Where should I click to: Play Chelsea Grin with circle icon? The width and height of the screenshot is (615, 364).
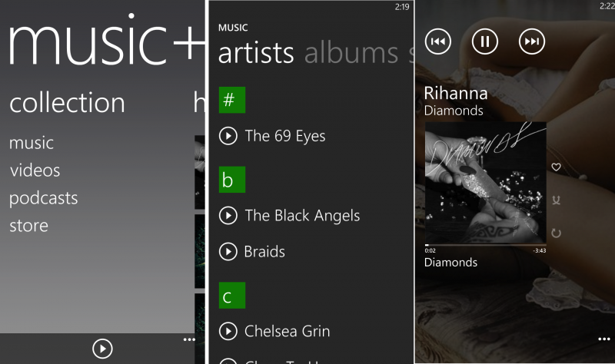tap(228, 331)
